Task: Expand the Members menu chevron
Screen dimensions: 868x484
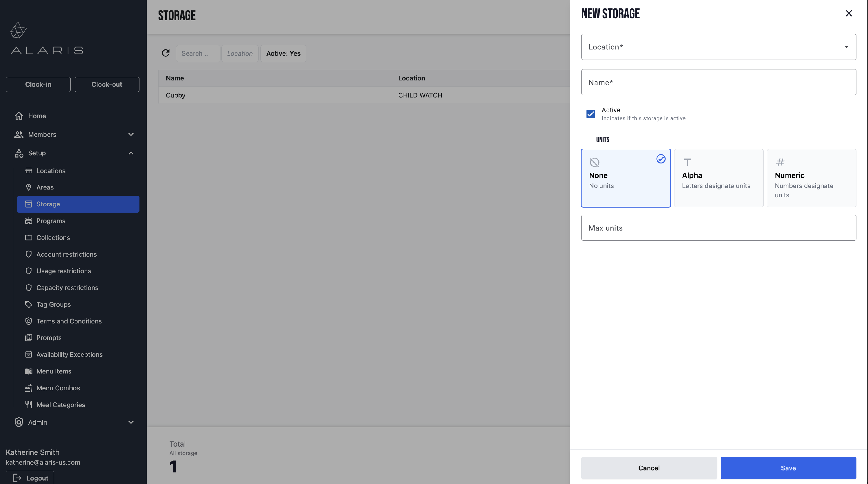Action: pyautogui.click(x=131, y=135)
